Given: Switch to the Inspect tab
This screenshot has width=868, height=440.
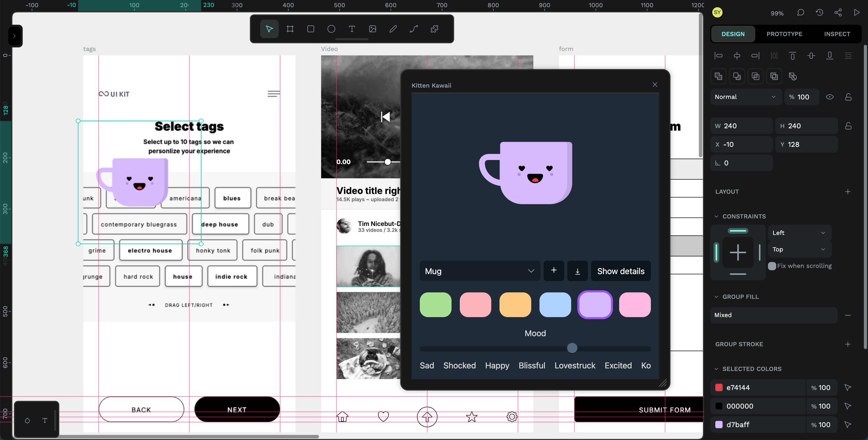Looking at the screenshot, I should tap(837, 34).
